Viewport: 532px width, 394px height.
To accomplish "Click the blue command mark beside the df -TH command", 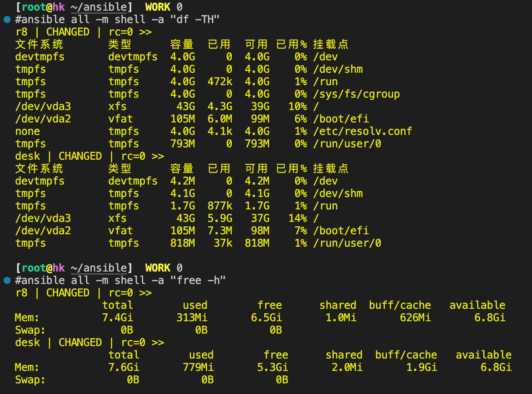I will click(x=7, y=20).
